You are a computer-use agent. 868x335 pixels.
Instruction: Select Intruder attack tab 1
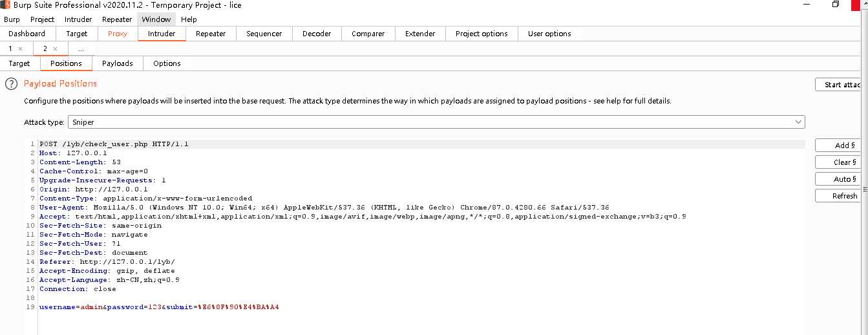coord(10,49)
